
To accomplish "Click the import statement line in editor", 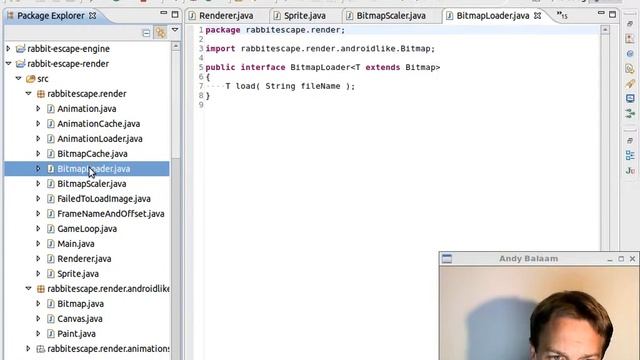I will [x=320, y=49].
